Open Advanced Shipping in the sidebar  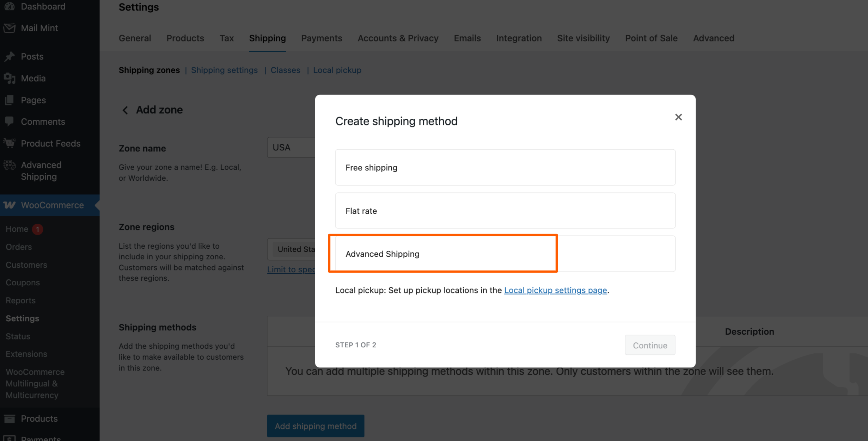(41, 171)
